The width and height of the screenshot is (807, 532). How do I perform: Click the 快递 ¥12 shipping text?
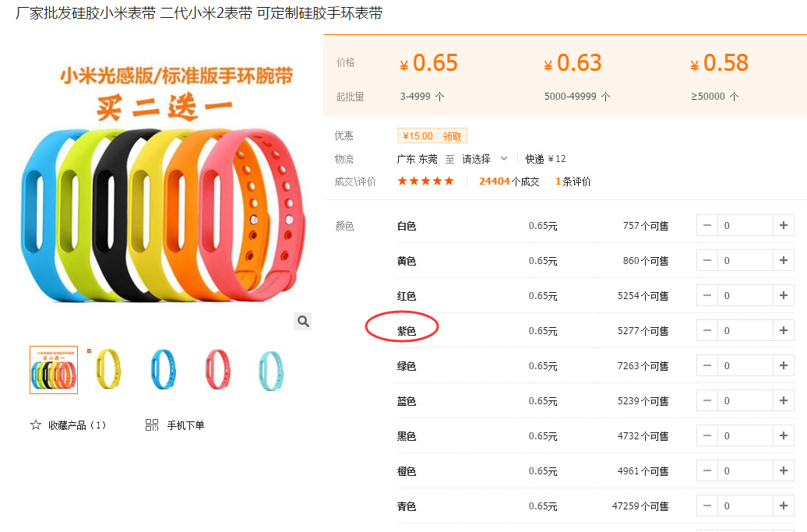coord(545,159)
